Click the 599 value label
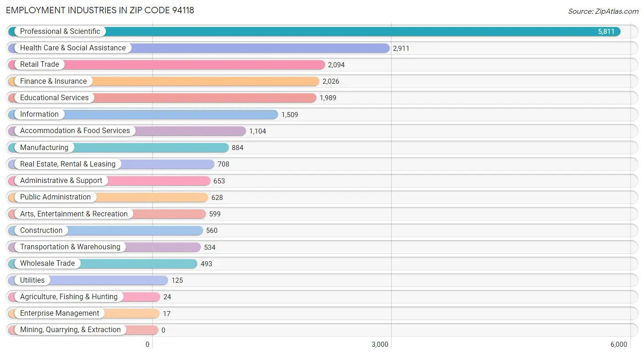The width and height of the screenshot is (644, 355). [215, 215]
